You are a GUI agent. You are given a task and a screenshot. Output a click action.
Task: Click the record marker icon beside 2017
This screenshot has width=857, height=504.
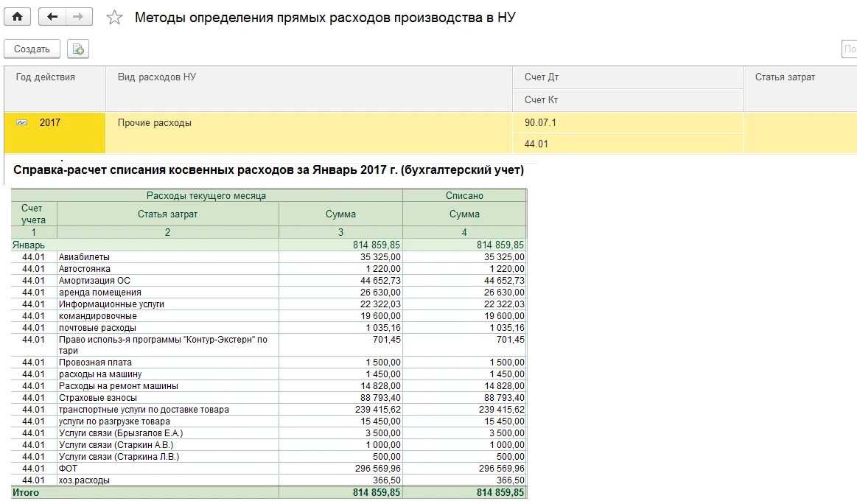coord(20,122)
